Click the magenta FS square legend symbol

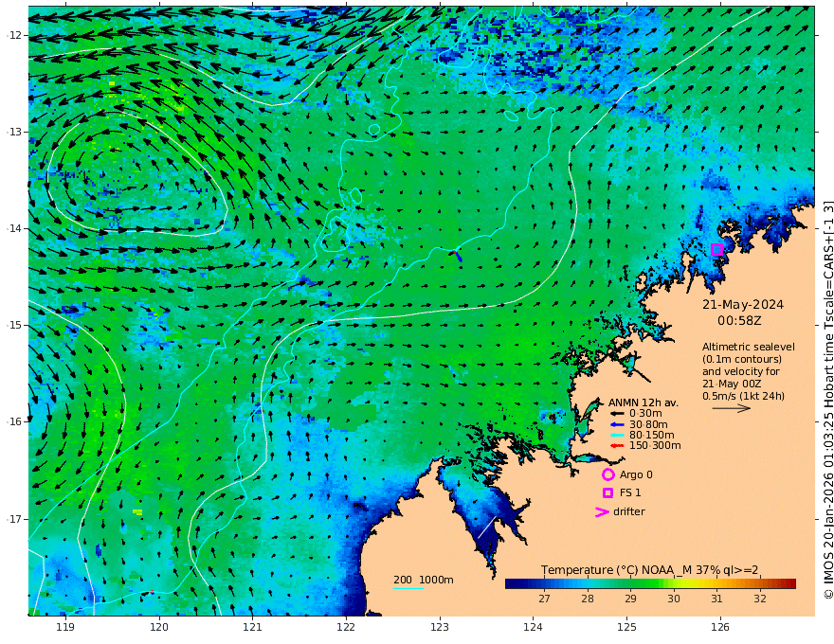[607, 492]
